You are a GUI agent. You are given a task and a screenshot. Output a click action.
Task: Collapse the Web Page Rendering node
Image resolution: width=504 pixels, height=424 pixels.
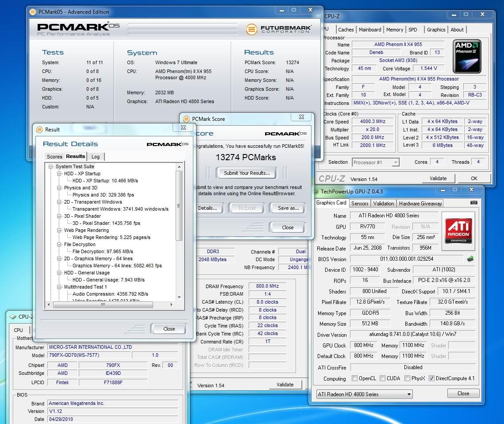coord(59,230)
